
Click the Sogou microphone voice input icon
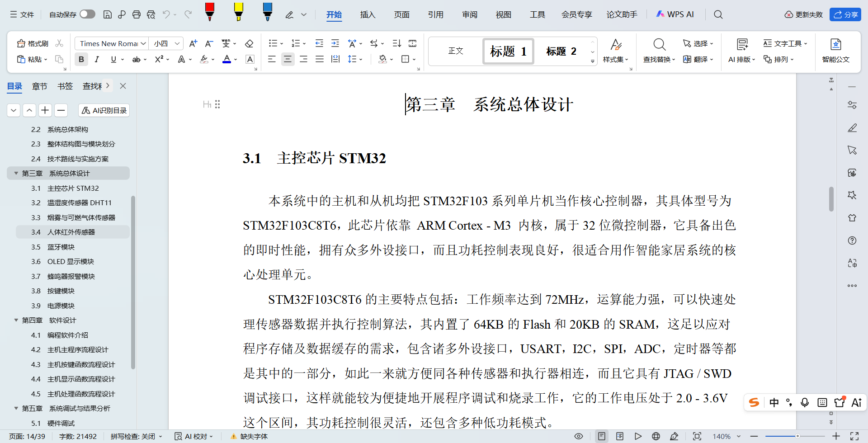805,402
